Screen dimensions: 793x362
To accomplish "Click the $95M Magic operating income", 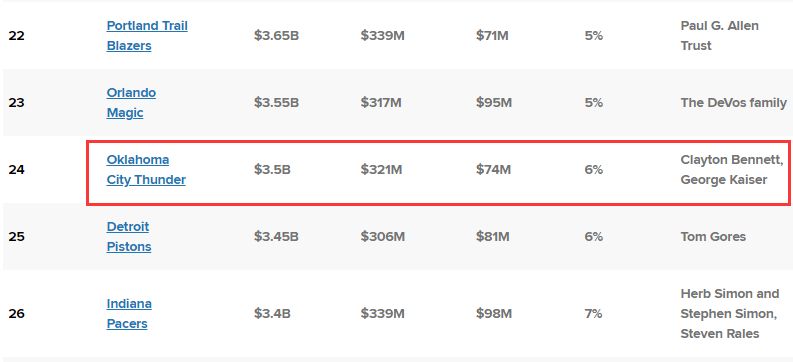I will (494, 103).
